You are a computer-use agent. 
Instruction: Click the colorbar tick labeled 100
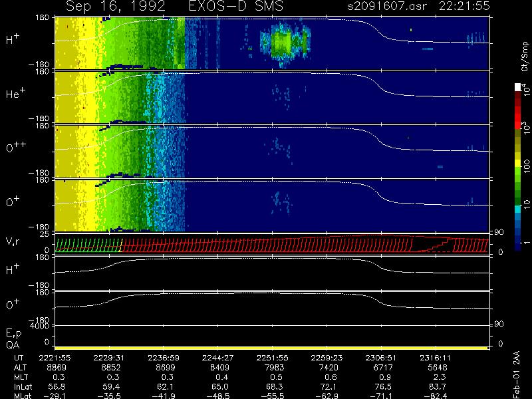(527, 166)
